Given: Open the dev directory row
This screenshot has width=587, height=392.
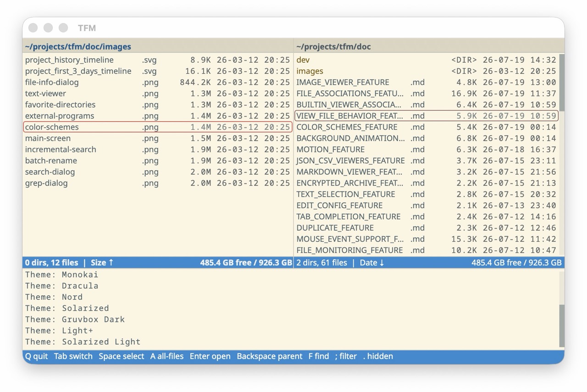Looking at the screenshot, I should [x=426, y=60].
